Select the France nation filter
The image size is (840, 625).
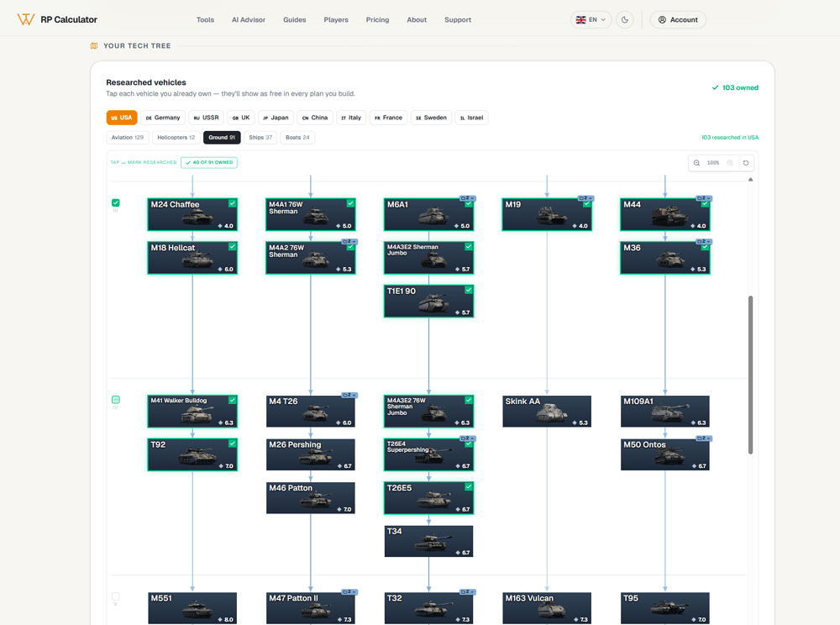click(388, 118)
